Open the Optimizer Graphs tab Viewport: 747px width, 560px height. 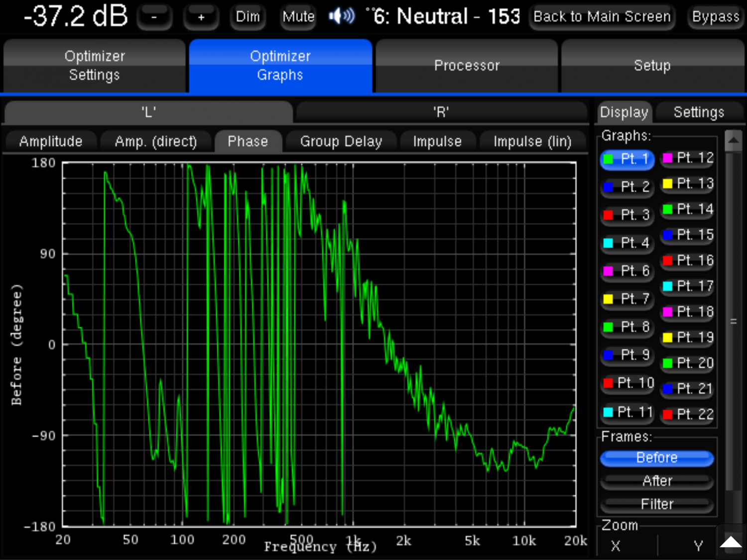(x=280, y=66)
